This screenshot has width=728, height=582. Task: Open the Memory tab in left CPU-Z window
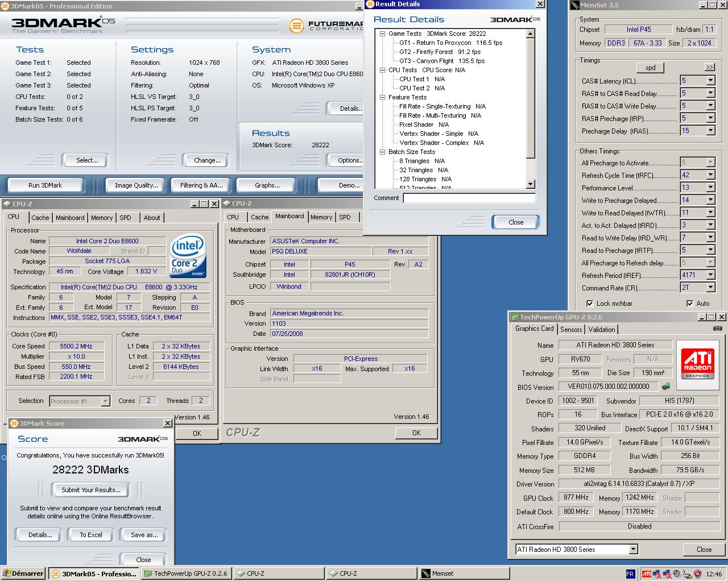point(102,218)
